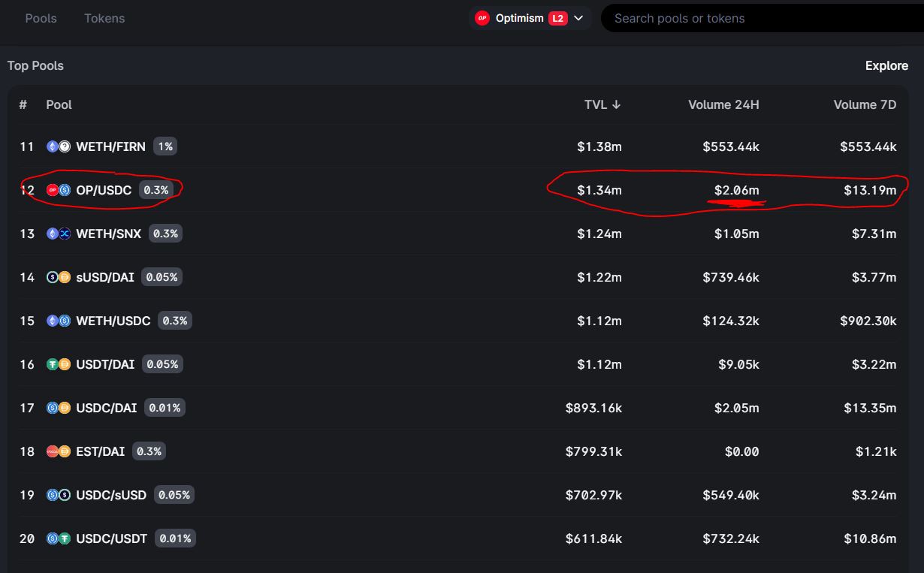Click the WETH/FIRN token pair icon

[59, 146]
